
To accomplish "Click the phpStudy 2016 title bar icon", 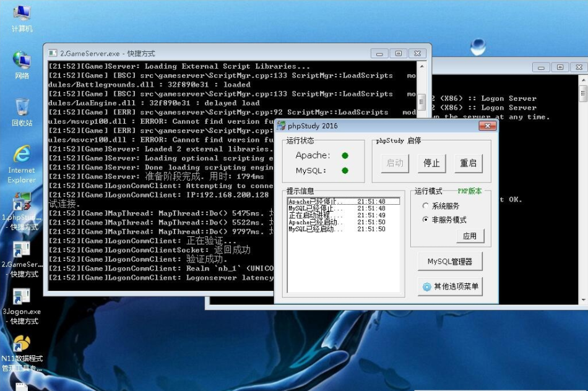I will click(x=281, y=126).
